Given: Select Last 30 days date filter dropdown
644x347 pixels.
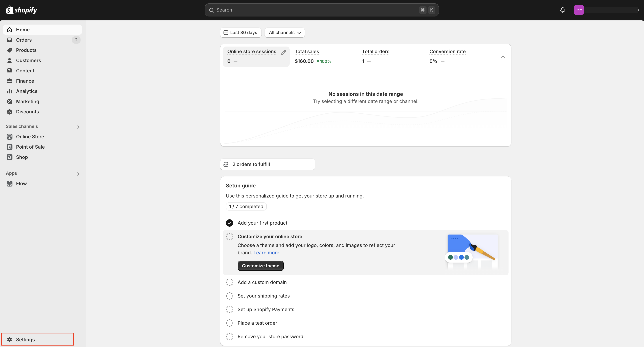Looking at the screenshot, I should click(x=240, y=32).
